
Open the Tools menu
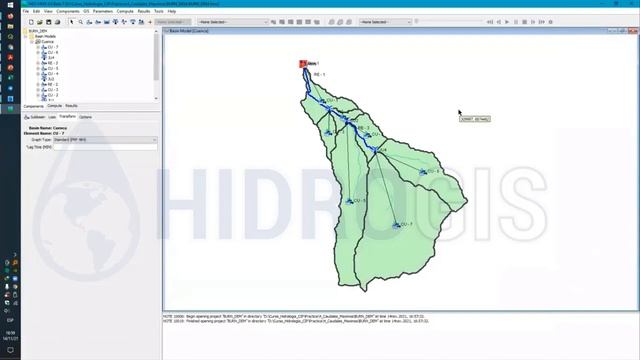[x=159, y=11]
